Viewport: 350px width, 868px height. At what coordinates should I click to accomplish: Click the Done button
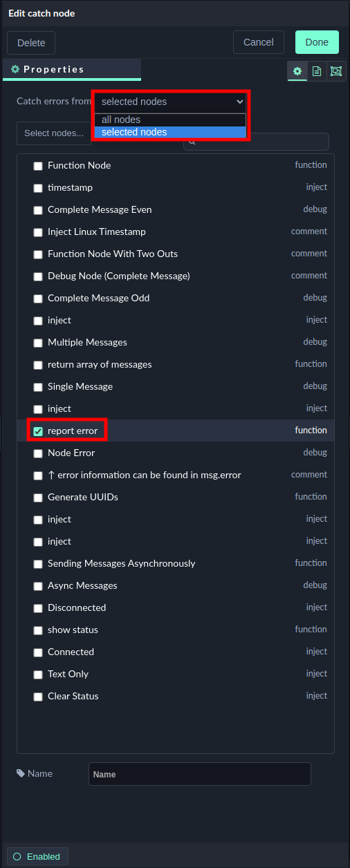coord(317,42)
